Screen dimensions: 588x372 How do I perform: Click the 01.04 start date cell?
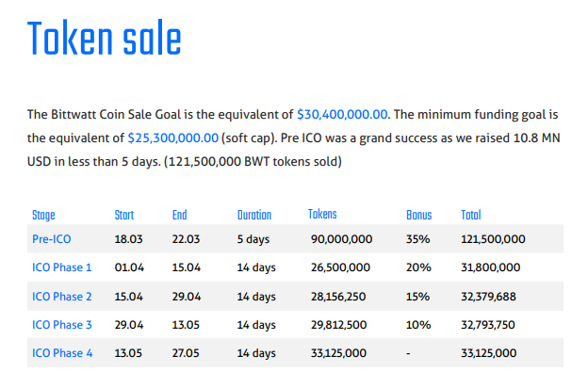(129, 267)
